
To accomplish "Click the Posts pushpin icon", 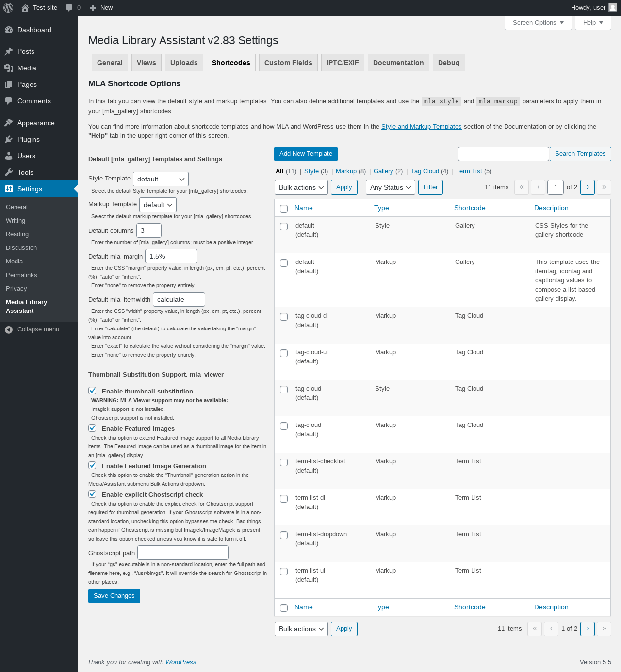I will tap(9, 51).
